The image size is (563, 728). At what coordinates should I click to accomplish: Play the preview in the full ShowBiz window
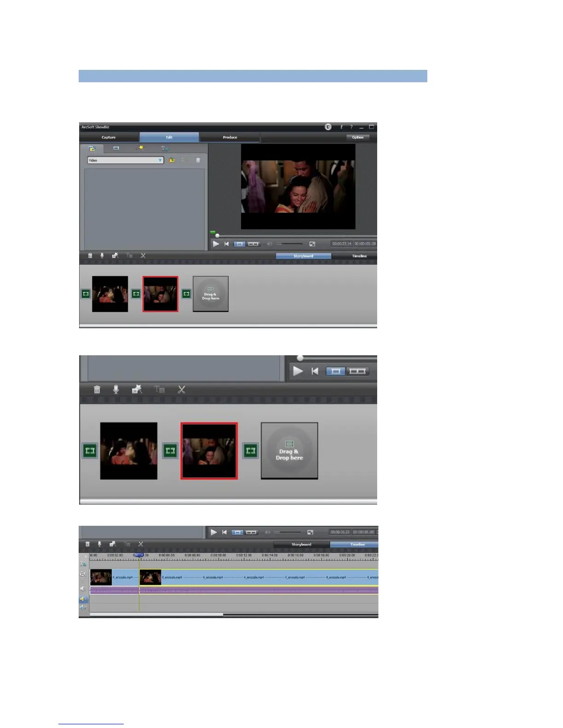216,244
